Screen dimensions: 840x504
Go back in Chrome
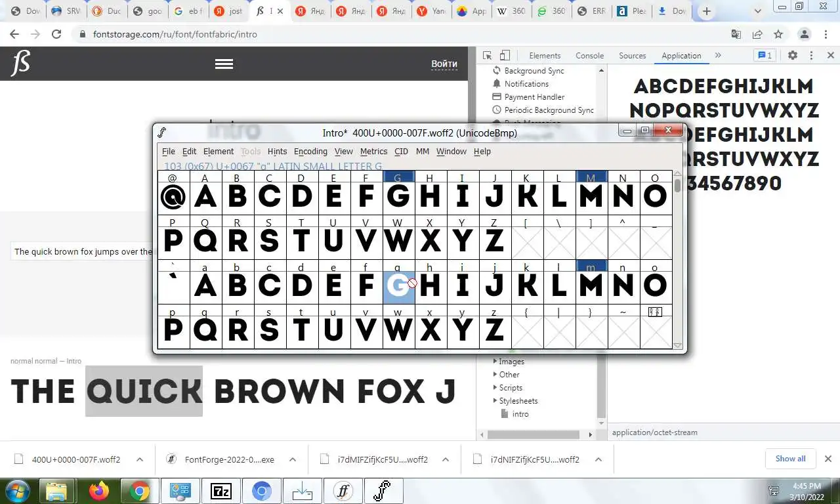click(x=14, y=34)
